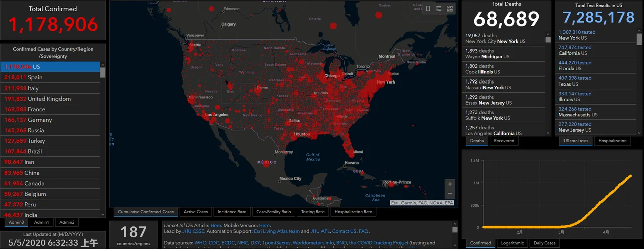Viewport: 644px width, 249px height.
Task: Click Suffolk New York deaths entry
Action: pyautogui.click(x=504, y=115)
